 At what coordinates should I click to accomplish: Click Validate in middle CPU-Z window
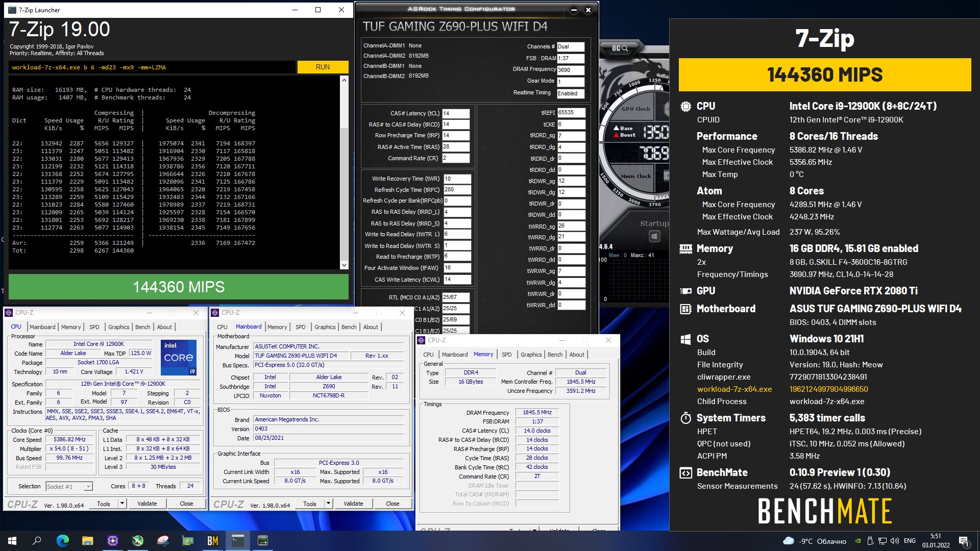[x=353, y=504]
